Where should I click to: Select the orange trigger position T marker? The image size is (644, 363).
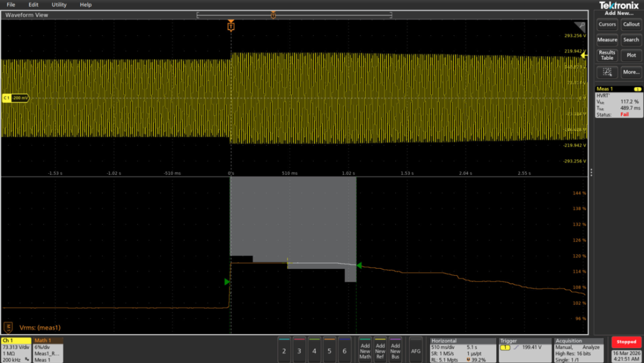(231, 26)
